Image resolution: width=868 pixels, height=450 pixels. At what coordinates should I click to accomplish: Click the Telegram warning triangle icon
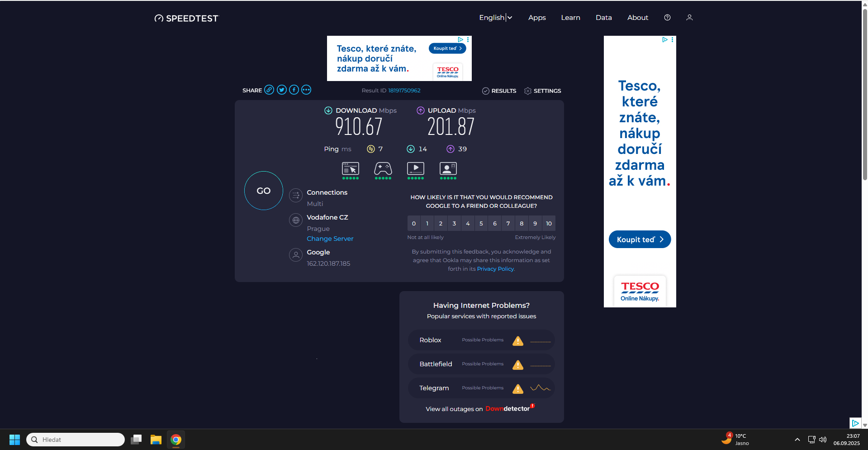[x=518, y=389]
